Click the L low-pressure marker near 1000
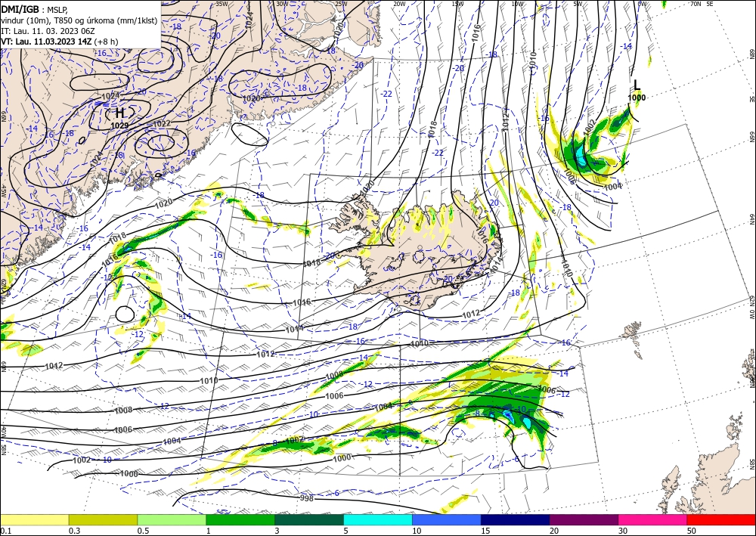Image resolution: width=756 pixels, height=536 pixels. point(637,85)
